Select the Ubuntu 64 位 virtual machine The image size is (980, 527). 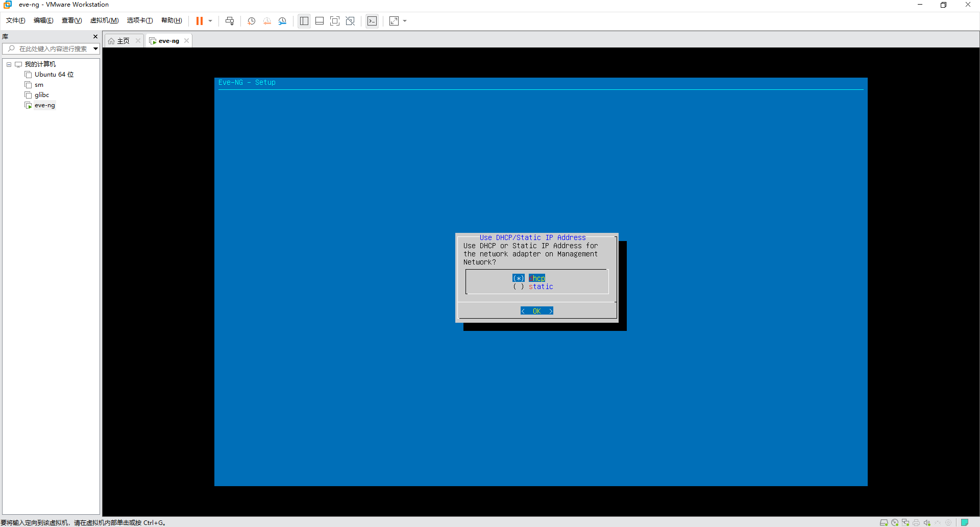pos(54,75)
